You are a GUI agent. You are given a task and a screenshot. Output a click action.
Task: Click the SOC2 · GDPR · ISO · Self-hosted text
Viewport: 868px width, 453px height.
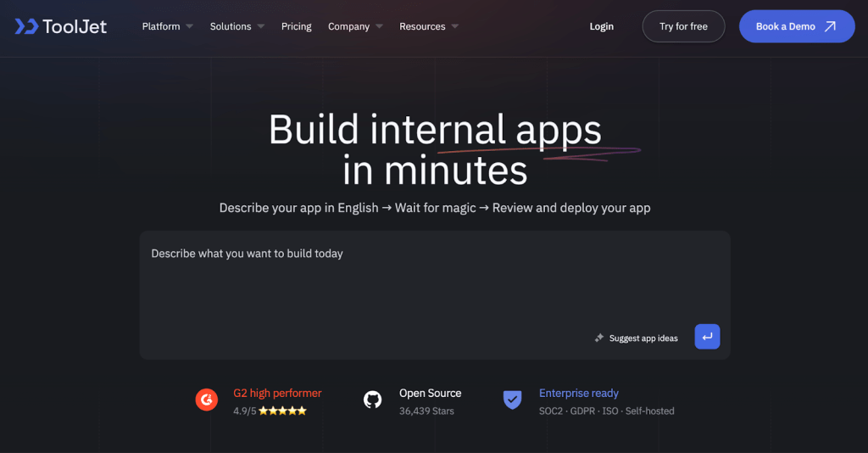pos(607,411)
